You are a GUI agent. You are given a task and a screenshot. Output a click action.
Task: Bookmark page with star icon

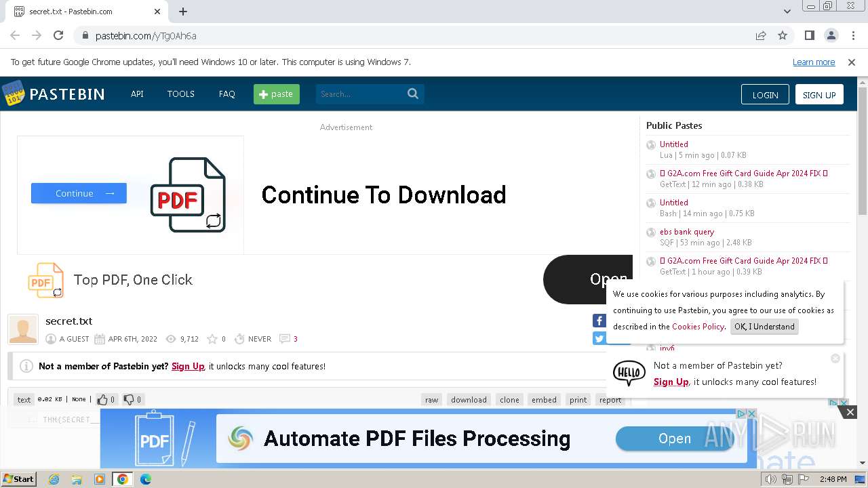click(783, 35)
